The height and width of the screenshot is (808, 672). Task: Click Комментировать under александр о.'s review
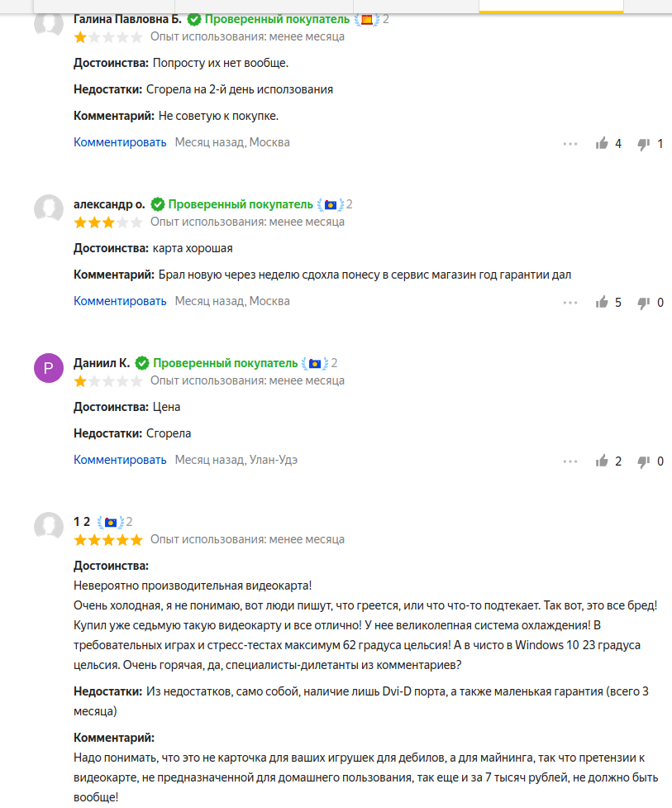click(120, 301)
